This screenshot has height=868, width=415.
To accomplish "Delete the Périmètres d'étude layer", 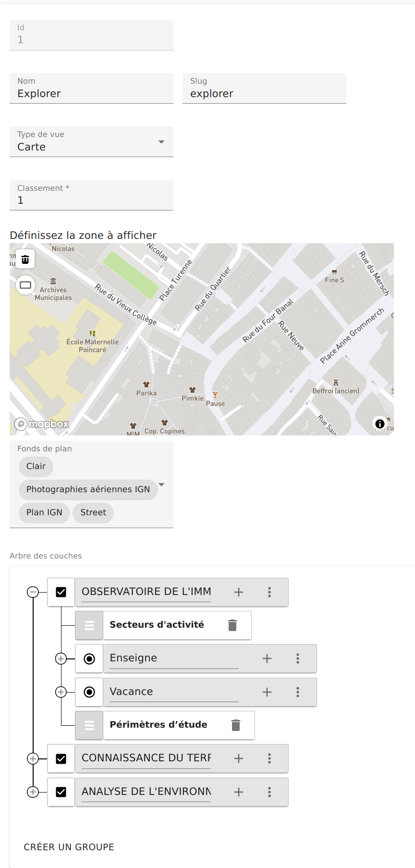I will [x=236, y=725].
